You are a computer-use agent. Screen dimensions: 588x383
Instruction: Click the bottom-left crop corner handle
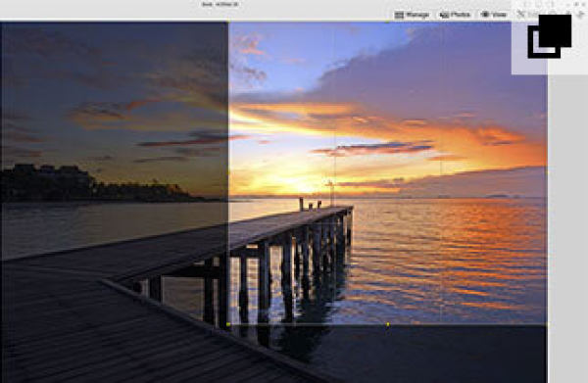pyautogui.click(x=228, y=324)
